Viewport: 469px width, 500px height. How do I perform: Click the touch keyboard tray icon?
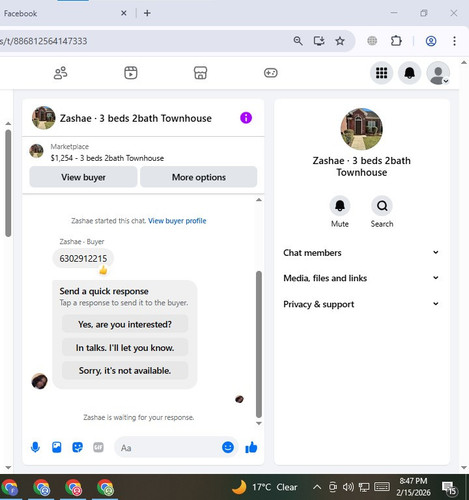click(382, 487)
